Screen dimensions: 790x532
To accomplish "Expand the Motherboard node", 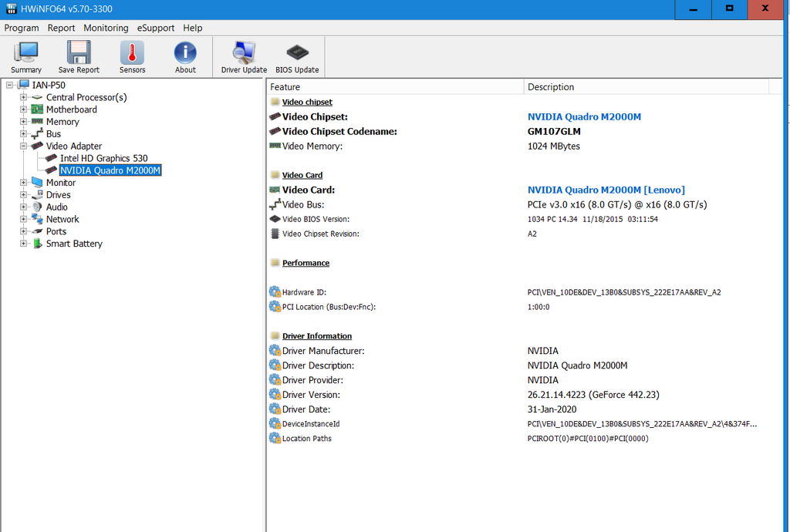I will [23, 109].
